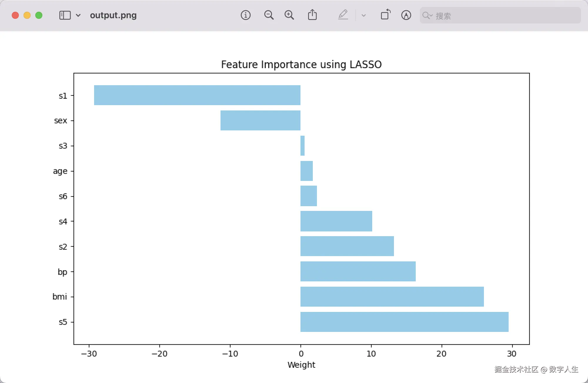Toggle the sidebar view
Image resolution: width=588 pixels, height=383 pixels.
(x=65, y=15)
